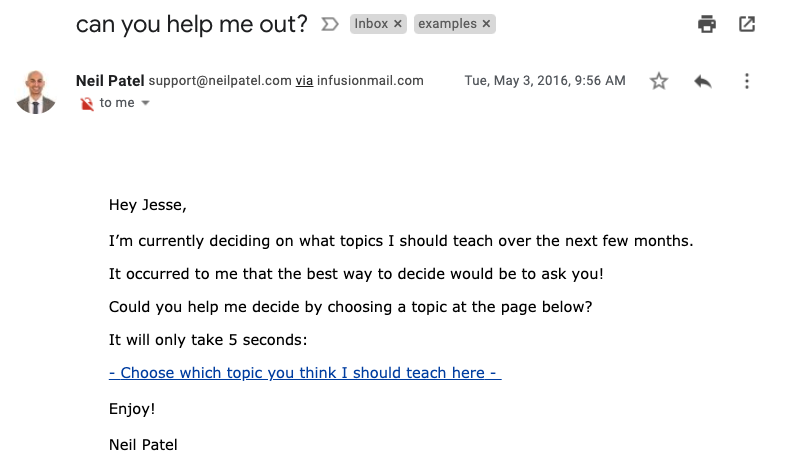Remove the examples label with its X
This screenshot has width=789, height=471.
pyautogui.click(x=486, y=24)
